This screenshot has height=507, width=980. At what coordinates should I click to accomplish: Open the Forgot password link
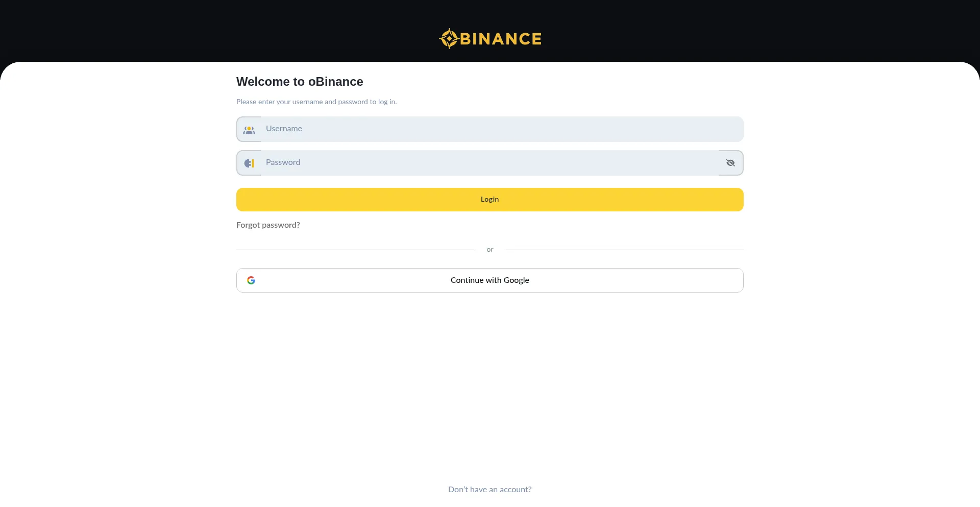click(268, 225)
